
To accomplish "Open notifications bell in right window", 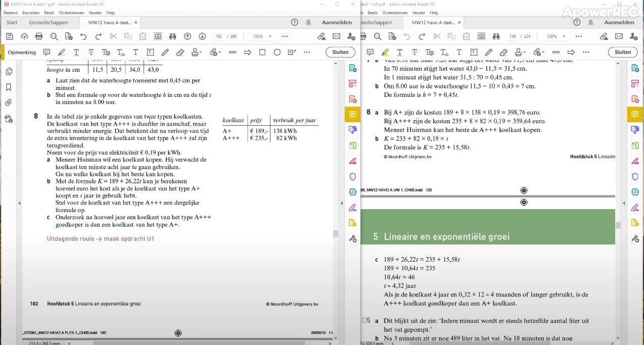I will 590,23.
